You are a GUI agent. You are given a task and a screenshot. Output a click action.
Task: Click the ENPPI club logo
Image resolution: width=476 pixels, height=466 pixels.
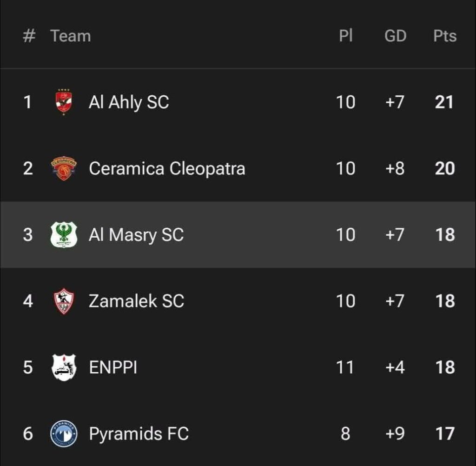pos(64,367)
